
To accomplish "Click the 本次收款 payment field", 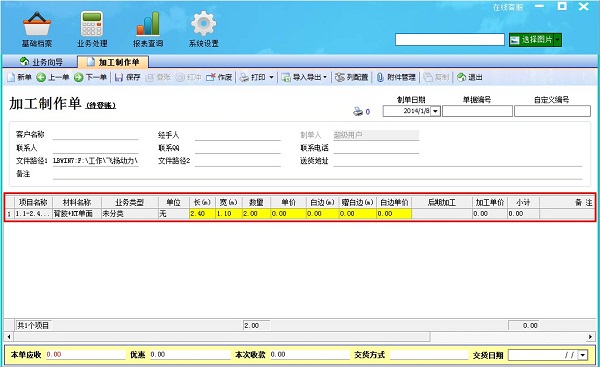I will pyautogui.click(x=310, y=355).
